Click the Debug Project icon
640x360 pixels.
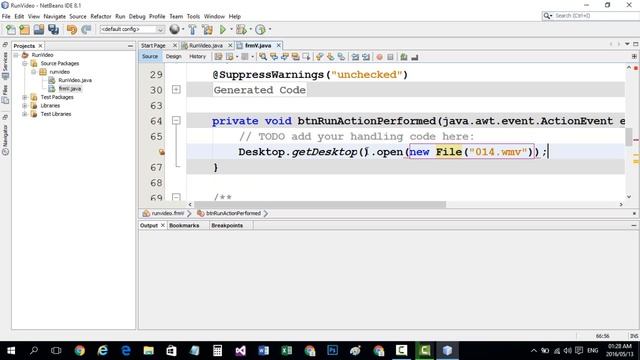click(241, 29)
